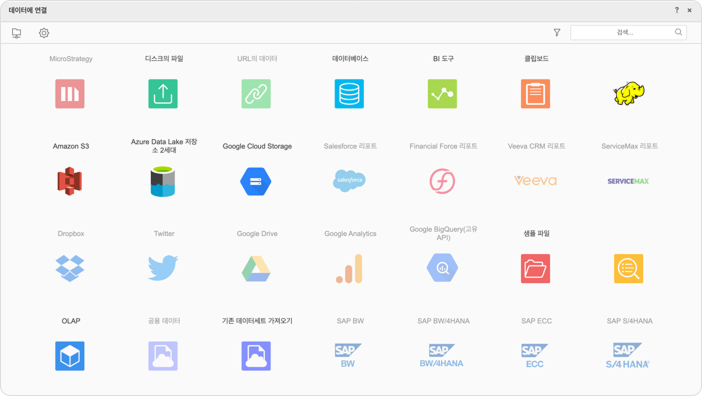Choose the Financial Force report icon

click(442, 181)
